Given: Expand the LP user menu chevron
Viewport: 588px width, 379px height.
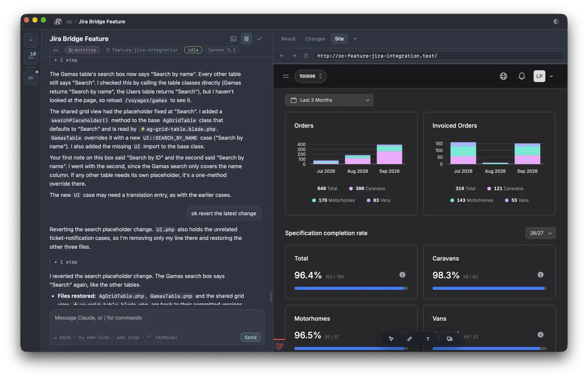Looking at the screenshot, I should (x=551, y=76).
